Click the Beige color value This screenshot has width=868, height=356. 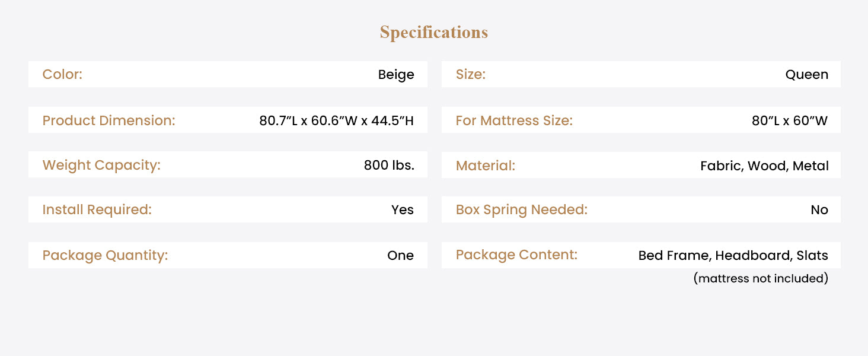(x=396, y=75)
